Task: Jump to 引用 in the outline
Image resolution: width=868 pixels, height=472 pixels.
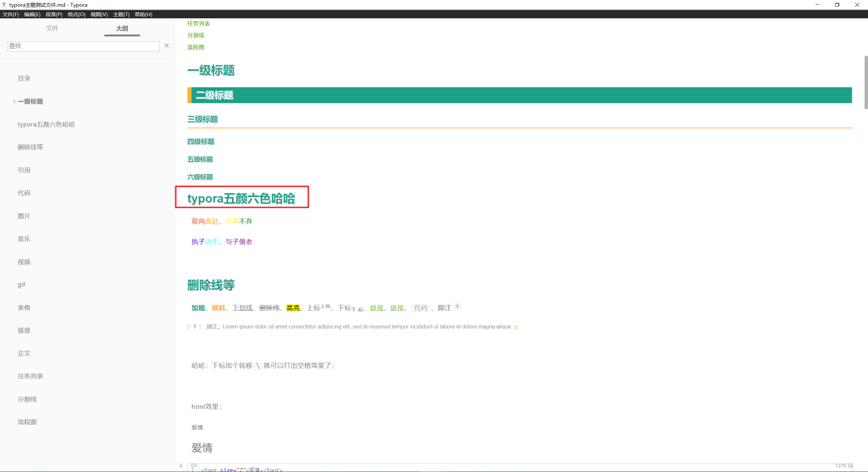Action: [x=24, y=170]
